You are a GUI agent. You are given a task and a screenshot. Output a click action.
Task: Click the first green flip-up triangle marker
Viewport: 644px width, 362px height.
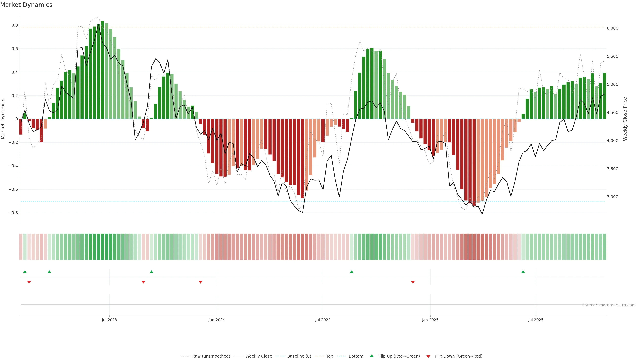[25, 272]
